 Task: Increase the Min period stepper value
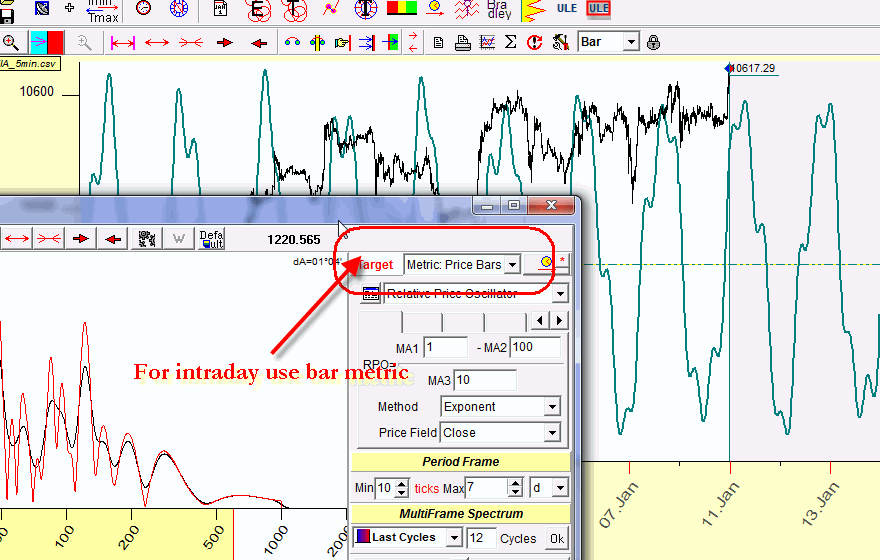tap(402, 483)
